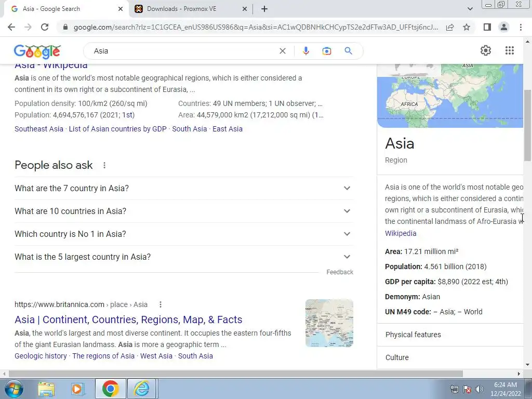Open Google apps grid

(x=509, y=50)
